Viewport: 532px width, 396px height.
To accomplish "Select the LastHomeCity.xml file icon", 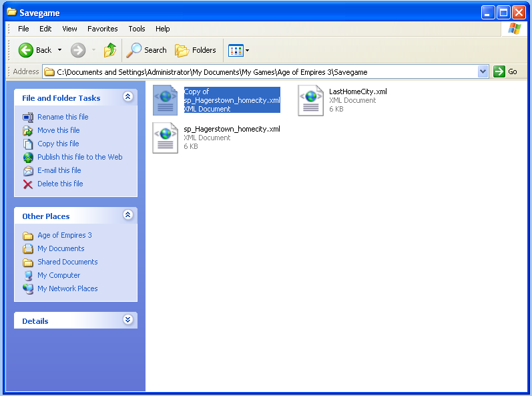I will click(310, 100).
